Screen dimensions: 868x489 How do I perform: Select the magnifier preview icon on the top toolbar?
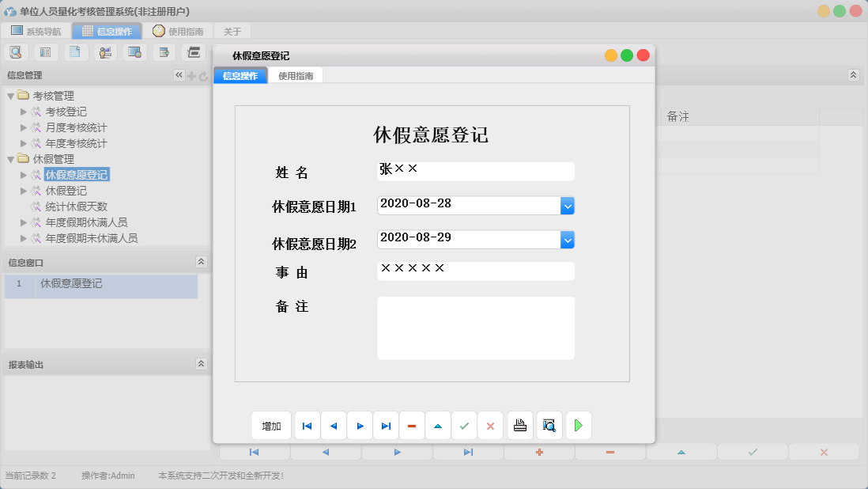pos(16,51)
